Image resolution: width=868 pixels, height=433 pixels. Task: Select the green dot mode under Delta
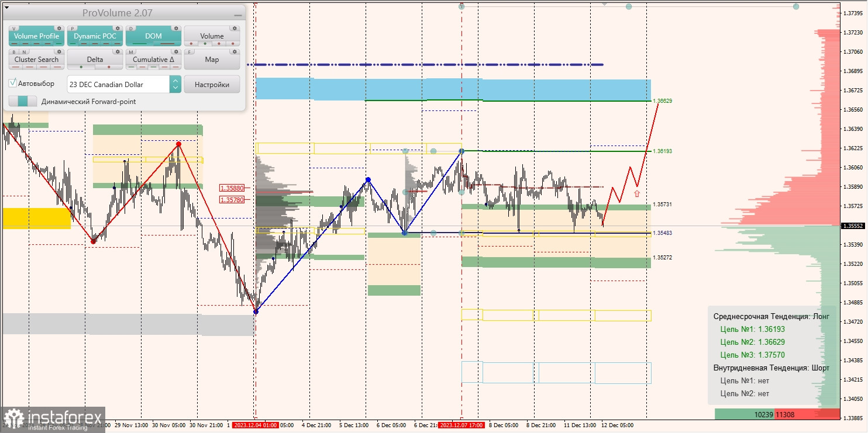(x=81, y=67)
